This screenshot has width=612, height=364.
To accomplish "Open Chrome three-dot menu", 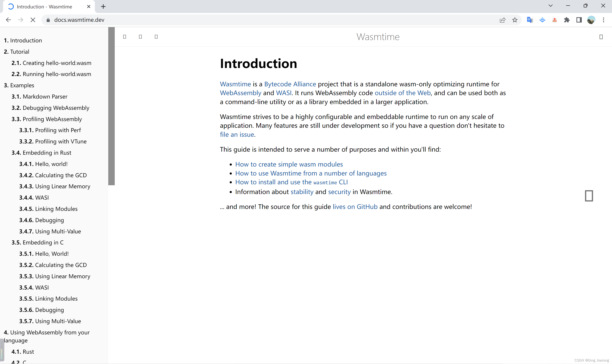I will pos(603,20).
